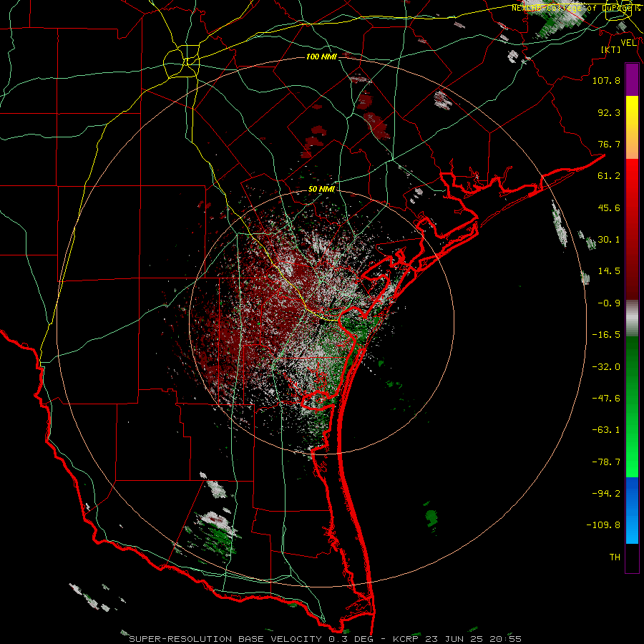Click the "SUPER-RESOLUTION BASE VELOCITY" caption text
This screenshot has height=644, width=644.
click(225, 639)
